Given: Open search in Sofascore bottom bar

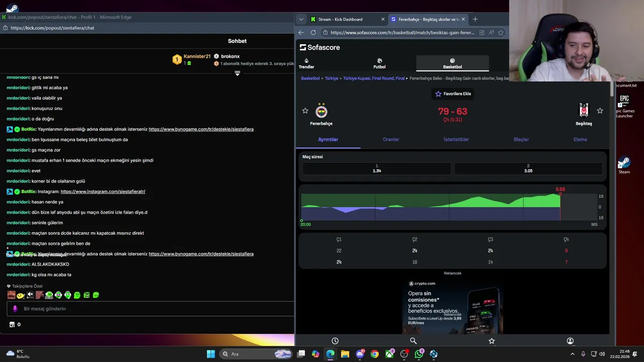Looking at the screenshot, I should click(x=413, y=341).
